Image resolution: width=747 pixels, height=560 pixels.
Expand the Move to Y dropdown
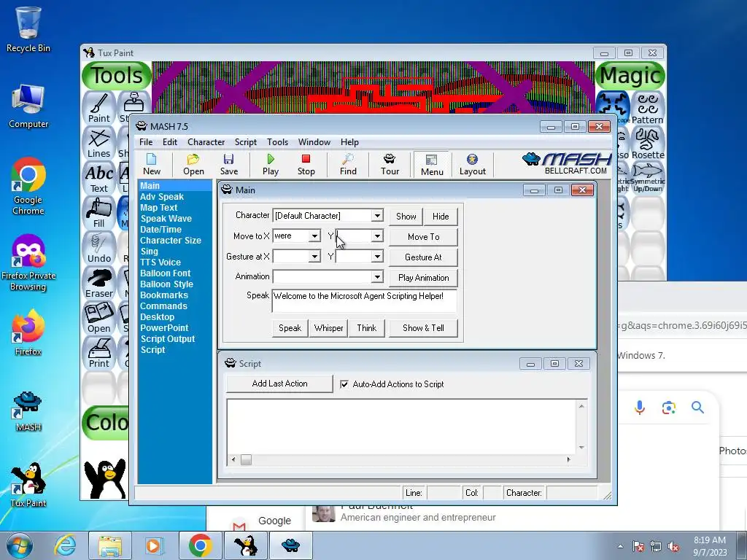point(377,236)
